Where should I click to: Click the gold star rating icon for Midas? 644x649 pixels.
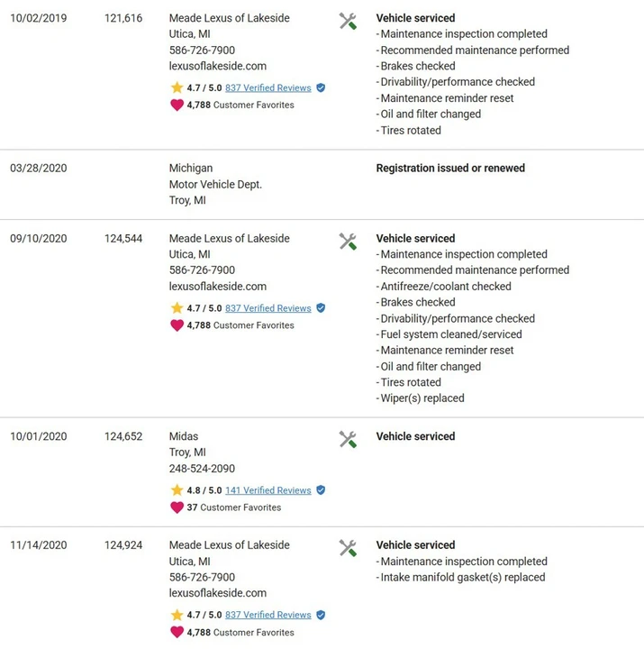(177, 490)
